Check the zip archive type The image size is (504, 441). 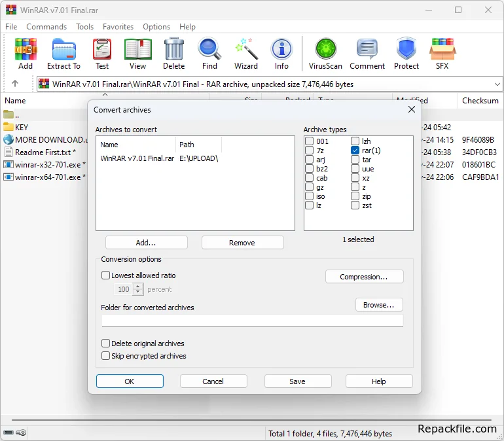coord(355,196)
